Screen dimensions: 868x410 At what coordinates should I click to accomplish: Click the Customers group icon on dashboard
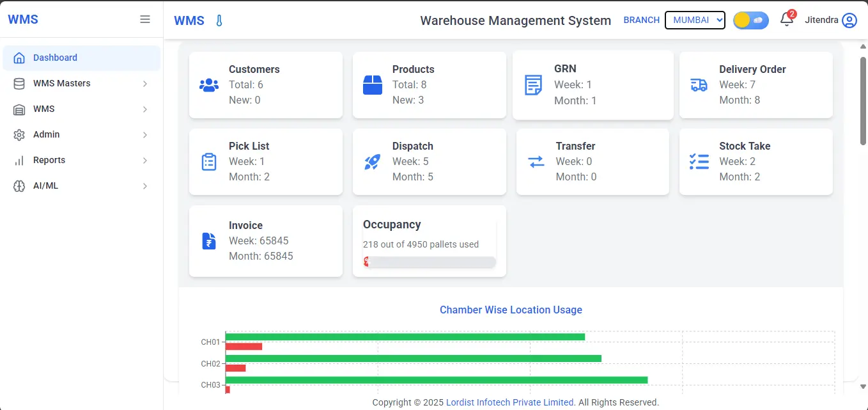(208, 84)
